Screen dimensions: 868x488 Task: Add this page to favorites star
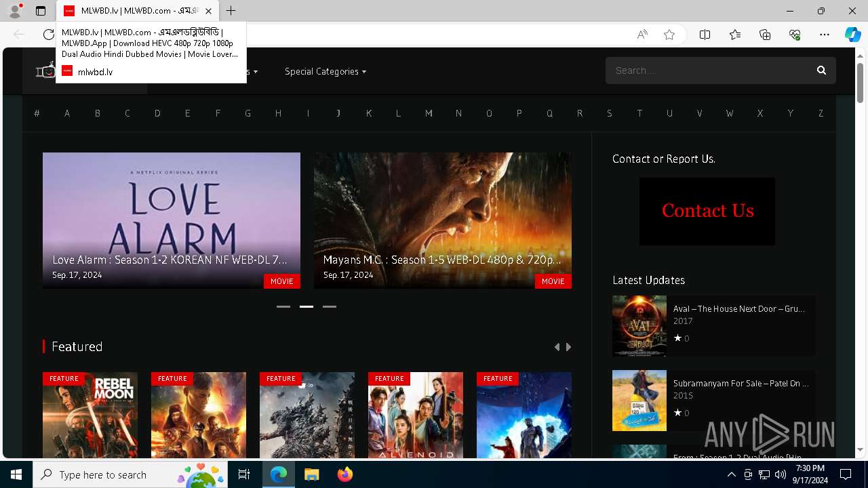[669, 35]
